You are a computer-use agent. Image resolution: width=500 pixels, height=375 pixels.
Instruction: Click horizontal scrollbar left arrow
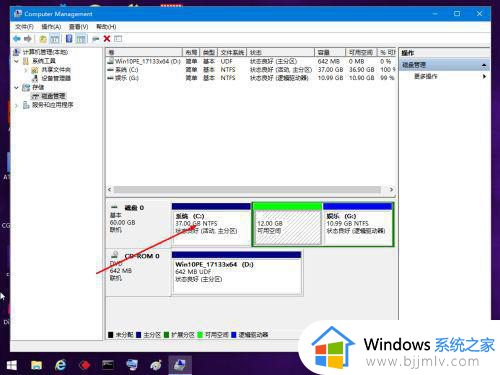110,189
